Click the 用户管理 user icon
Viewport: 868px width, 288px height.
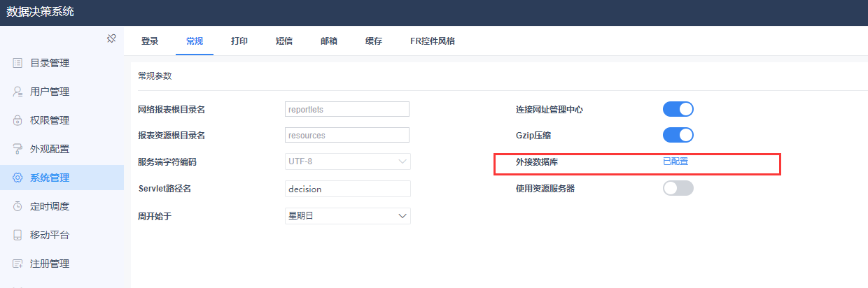pyautogui.click(x=17, y=92)
